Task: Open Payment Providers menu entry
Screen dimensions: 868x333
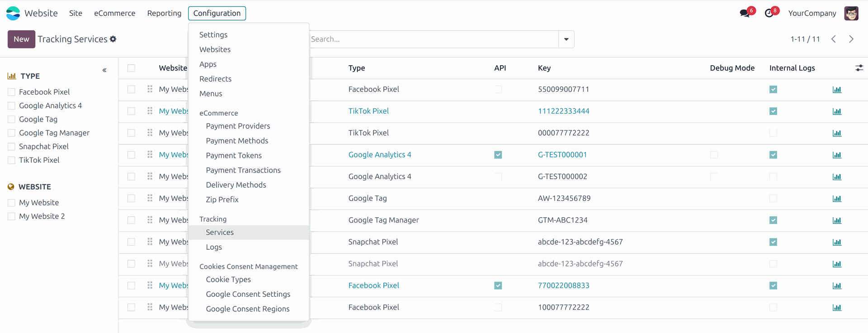Action: tap(238, 126)
